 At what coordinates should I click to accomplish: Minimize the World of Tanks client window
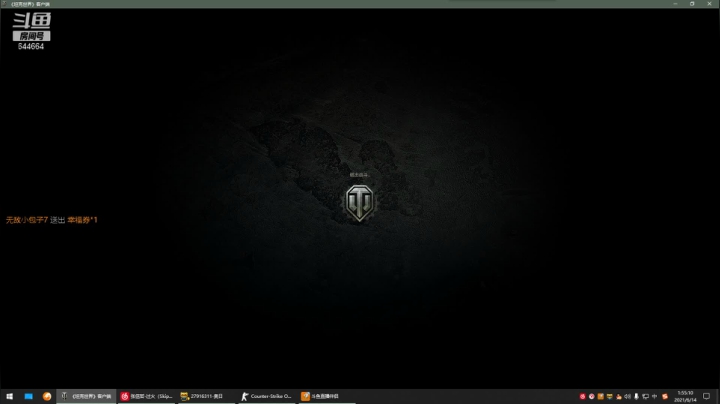pos(675,4)
